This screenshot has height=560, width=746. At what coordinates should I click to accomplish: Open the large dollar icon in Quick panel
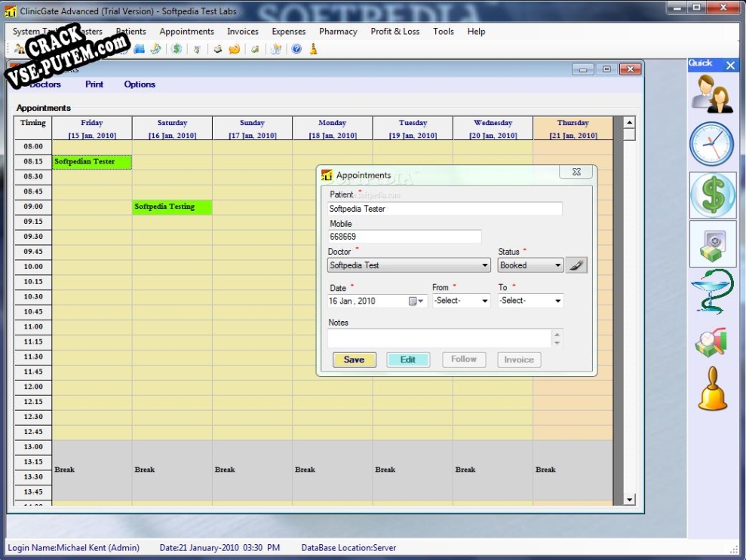click(713, 195)
